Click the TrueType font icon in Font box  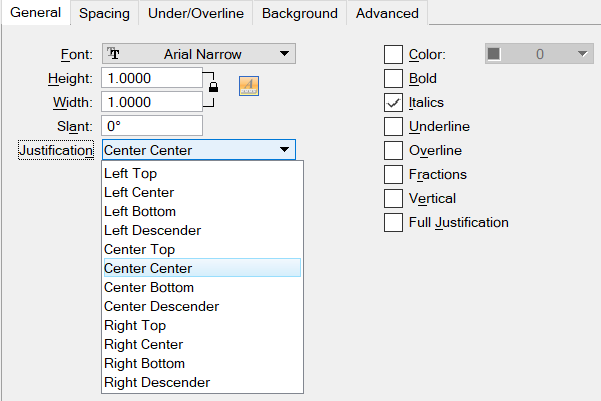[113, 53]
